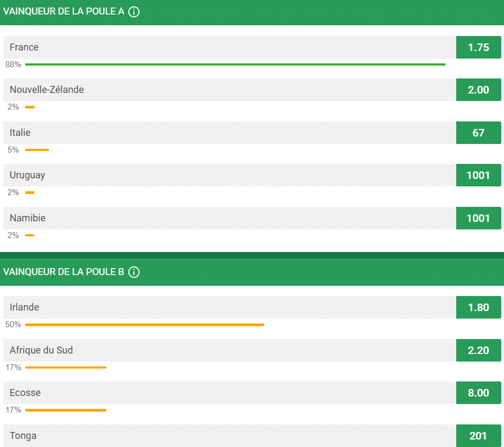
Task: Click the Vainqueur de la Poule B header
Action: [252, 272]
